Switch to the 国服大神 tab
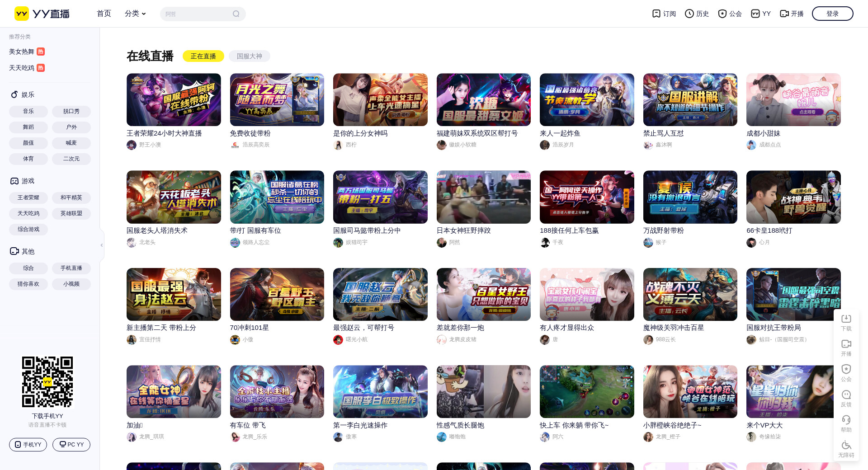The width and height of the screenshot is (868, 470). click(250, 56)
